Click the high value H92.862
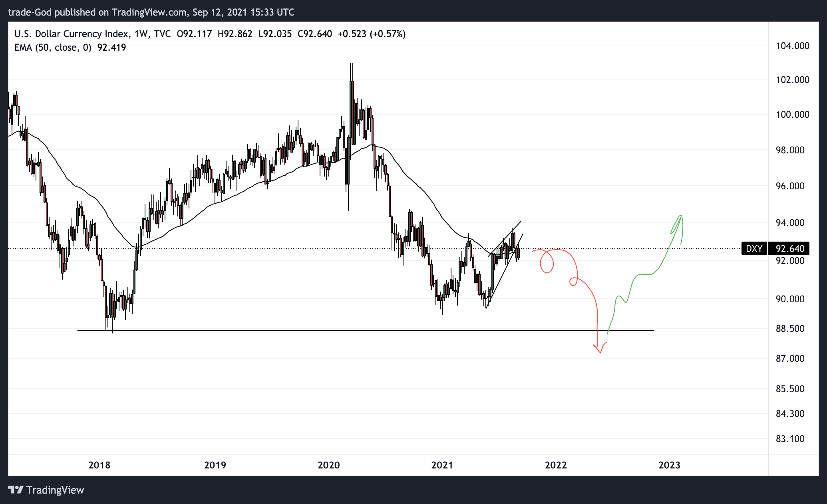 tap(235, 34)
